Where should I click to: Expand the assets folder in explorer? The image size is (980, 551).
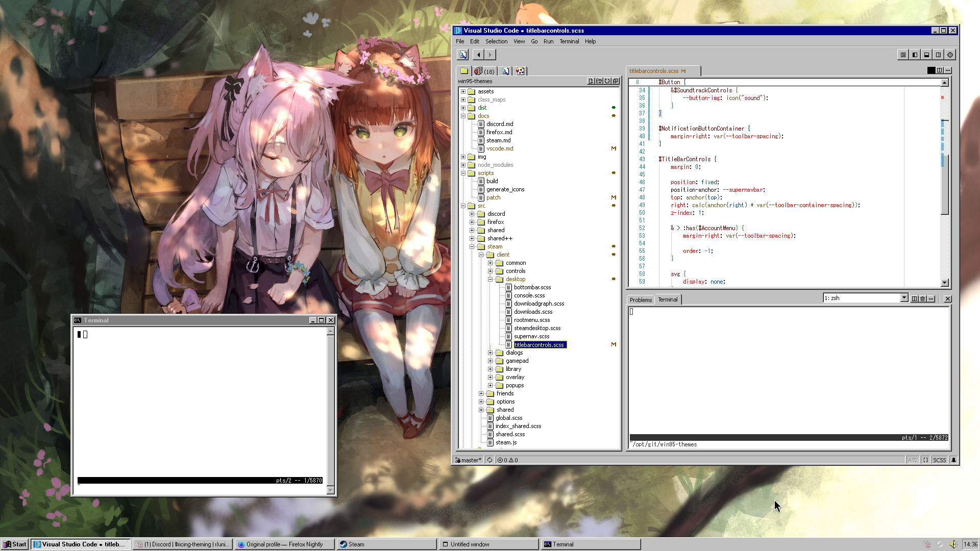coord(463,91)
